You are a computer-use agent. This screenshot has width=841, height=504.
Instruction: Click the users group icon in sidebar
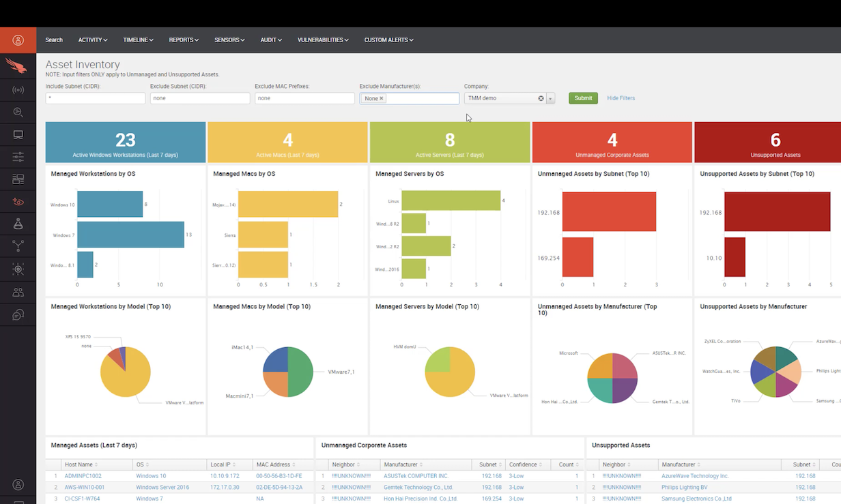click(18, 292)
